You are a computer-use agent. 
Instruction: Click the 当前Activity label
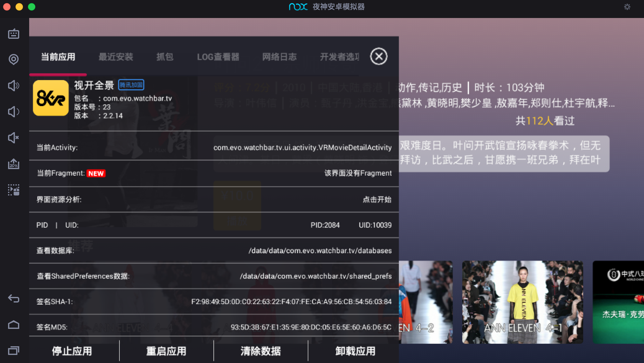click(57, 147)
